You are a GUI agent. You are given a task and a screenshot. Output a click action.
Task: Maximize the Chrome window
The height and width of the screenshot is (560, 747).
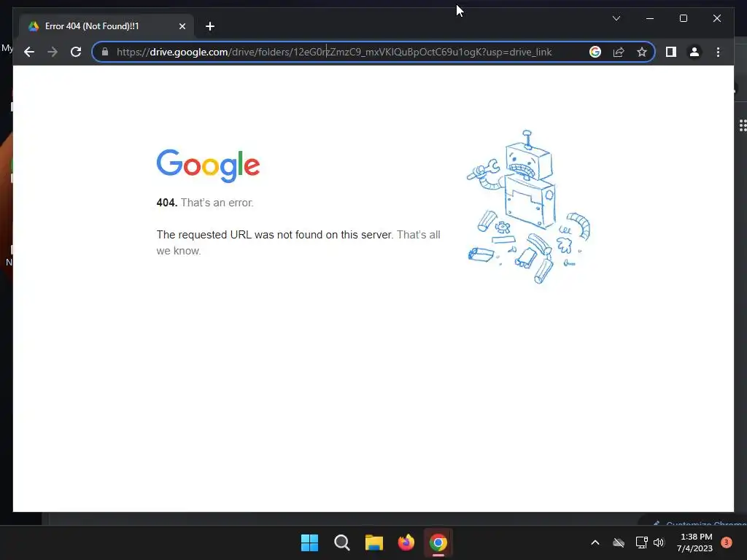click(x=683, y=18)
